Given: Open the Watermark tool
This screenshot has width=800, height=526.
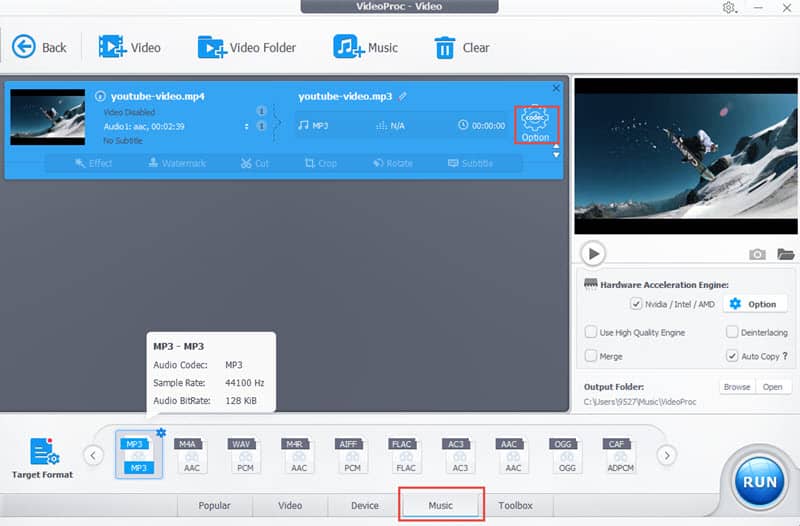Looking at the screenshot, I should coord(177,163).
